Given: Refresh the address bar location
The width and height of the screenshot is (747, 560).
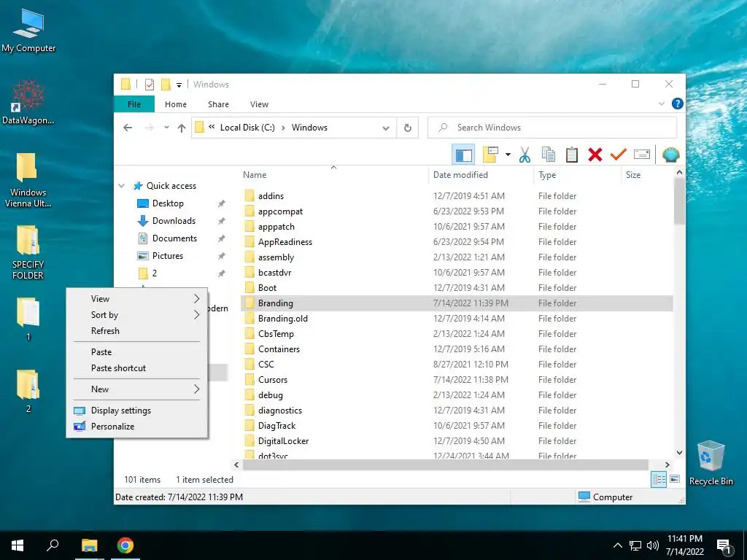Looking at the screenshot, I should pyautogui.click(x=407, y=128).
